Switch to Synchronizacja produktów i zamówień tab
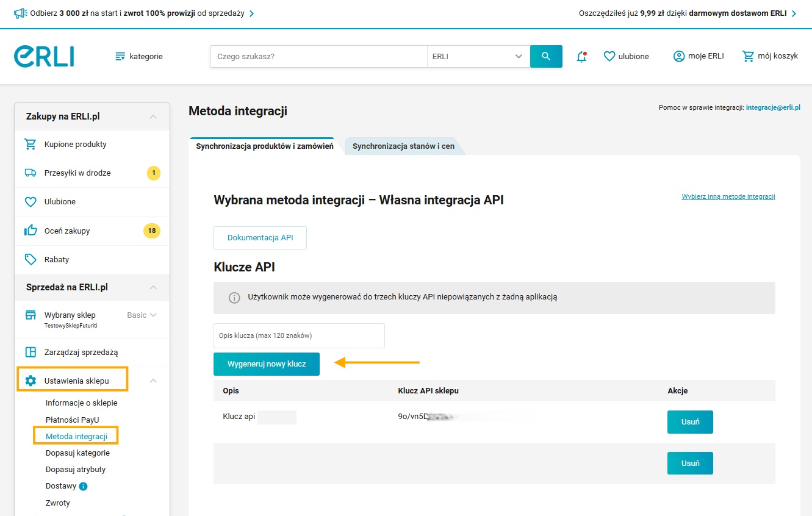Image resolution: width=812 pixels, height=516 pixels. [x=265, y=146]
